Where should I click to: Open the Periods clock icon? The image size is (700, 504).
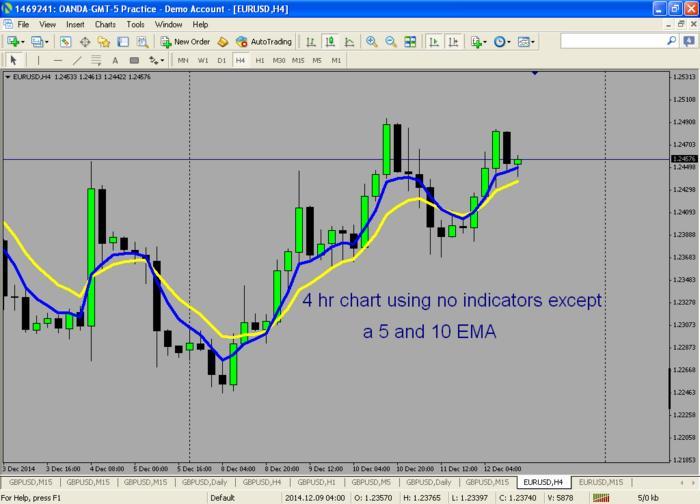(x=499, y=42)
